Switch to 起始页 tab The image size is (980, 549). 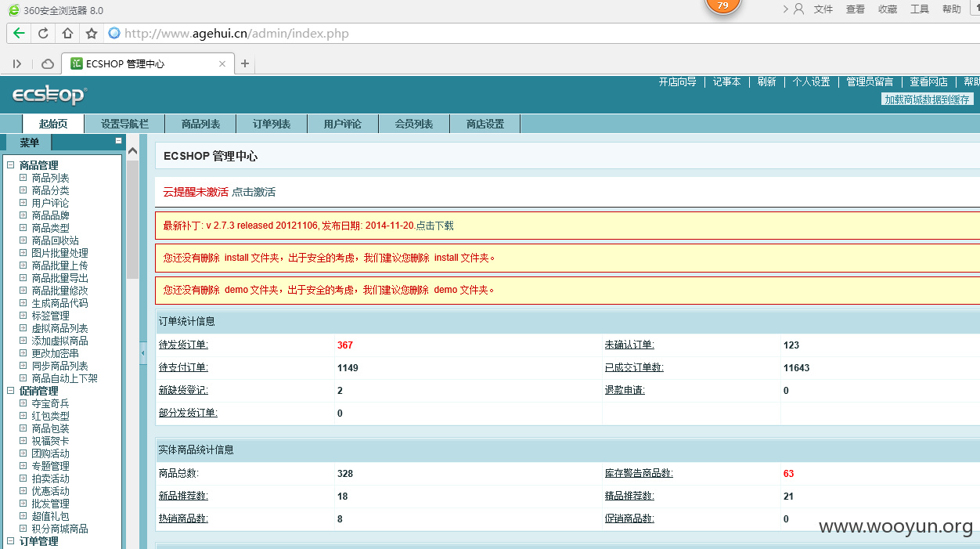click(x=53, y=124)
